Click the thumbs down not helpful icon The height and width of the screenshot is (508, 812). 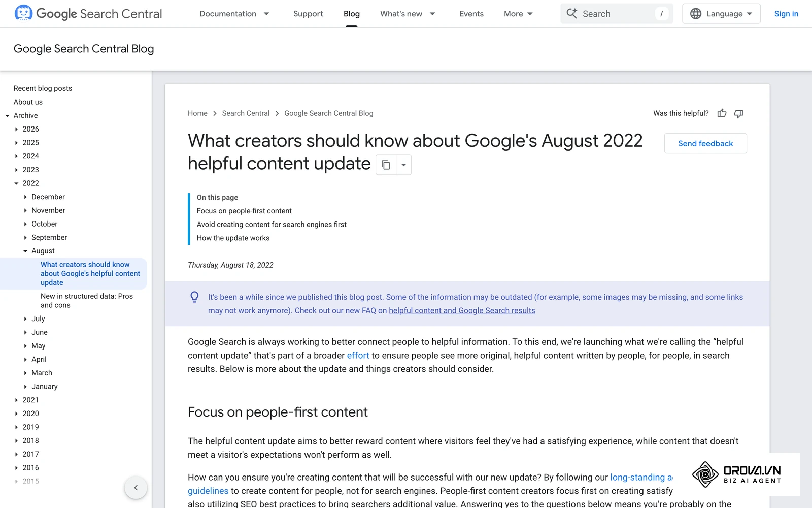[738, 113]
